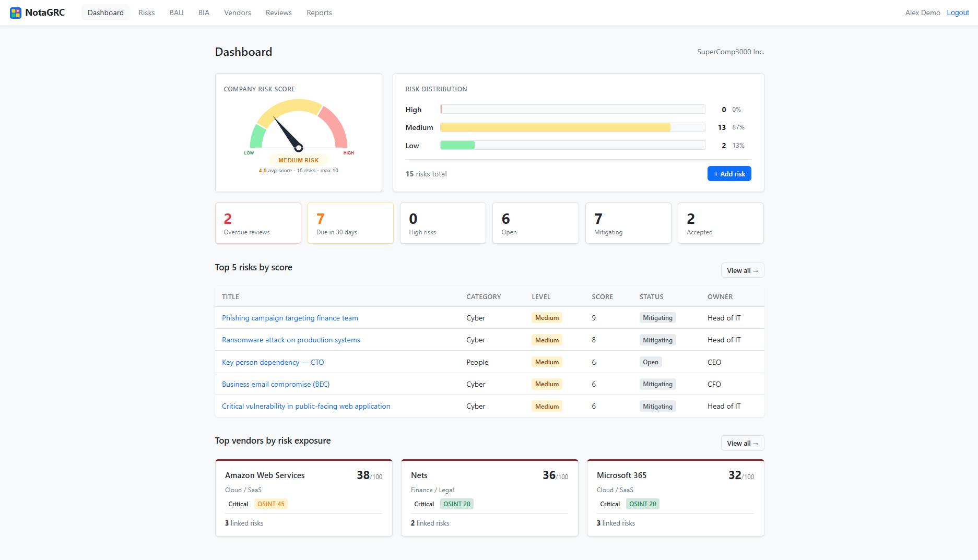Image resolution: width=978 pixels, height=560 pixels.
Task: Click the LEVEL column header
Action: (541, 296)
